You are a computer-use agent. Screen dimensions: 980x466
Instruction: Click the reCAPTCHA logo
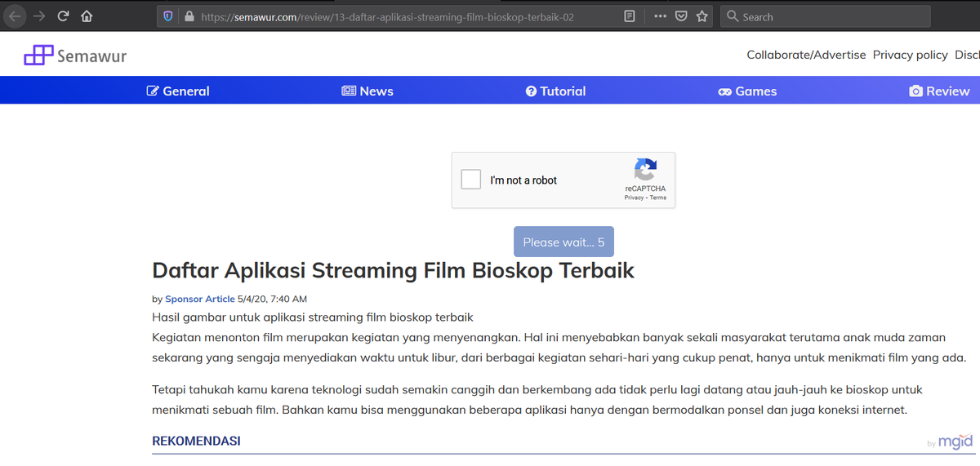tap(645, 170)
